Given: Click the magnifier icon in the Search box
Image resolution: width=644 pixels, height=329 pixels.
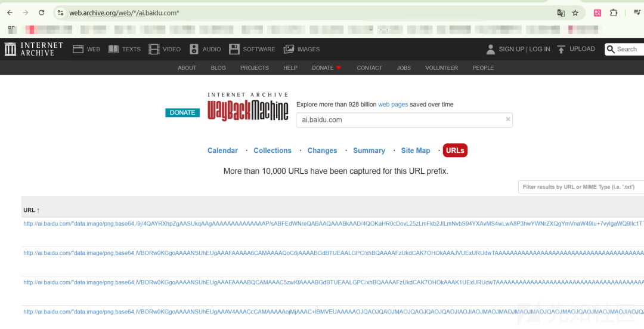Looking at the screenshot, I should click(611, 50).
